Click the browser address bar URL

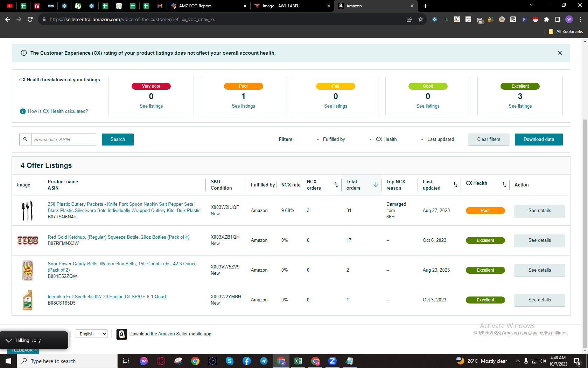[x=132, y=19]
